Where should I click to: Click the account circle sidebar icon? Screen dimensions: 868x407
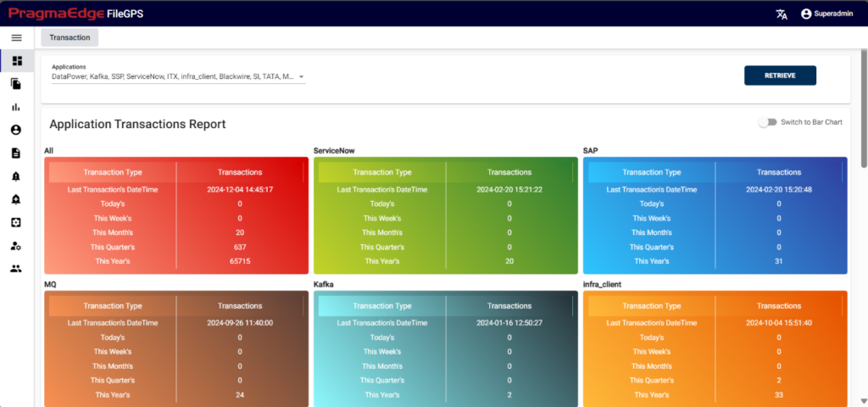[x=16, y=130]
